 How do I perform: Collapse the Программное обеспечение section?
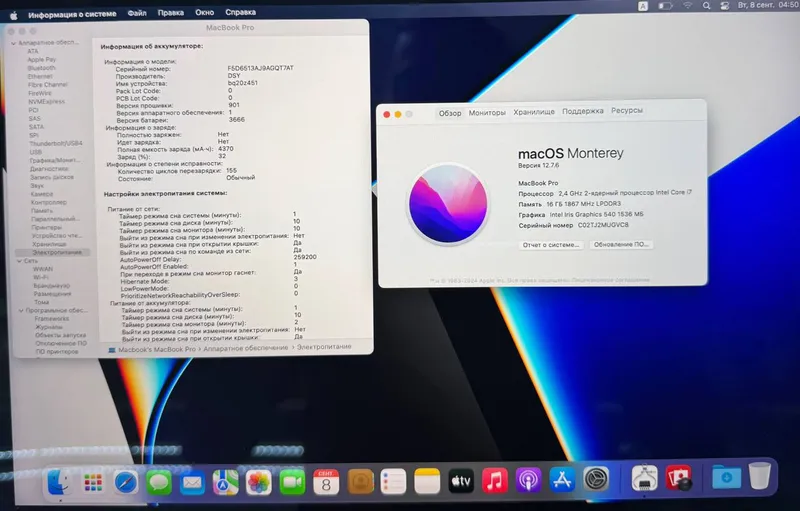[21, 311]
